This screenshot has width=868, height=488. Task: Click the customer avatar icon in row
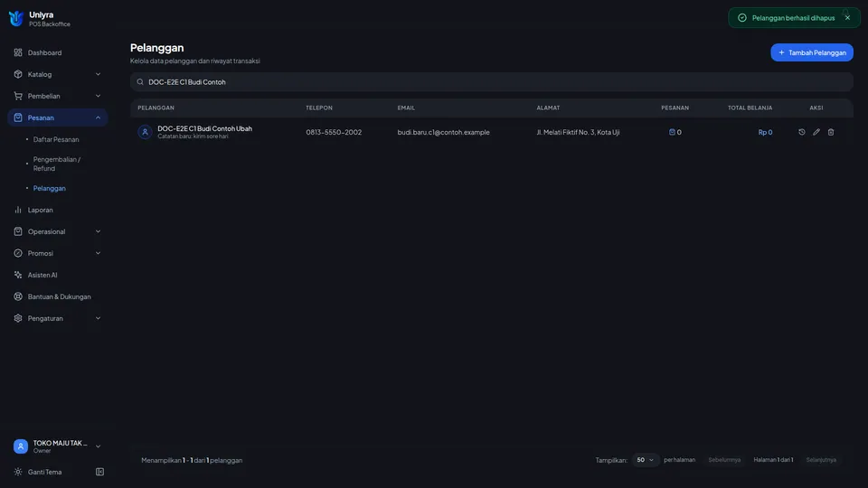click(x=145, y=132)
